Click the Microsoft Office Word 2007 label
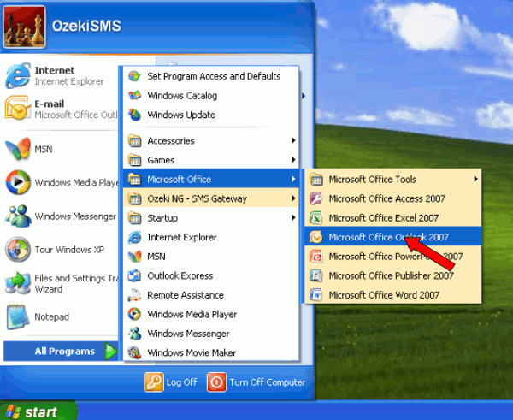The image size is (513, 420). tap(384, 295)
